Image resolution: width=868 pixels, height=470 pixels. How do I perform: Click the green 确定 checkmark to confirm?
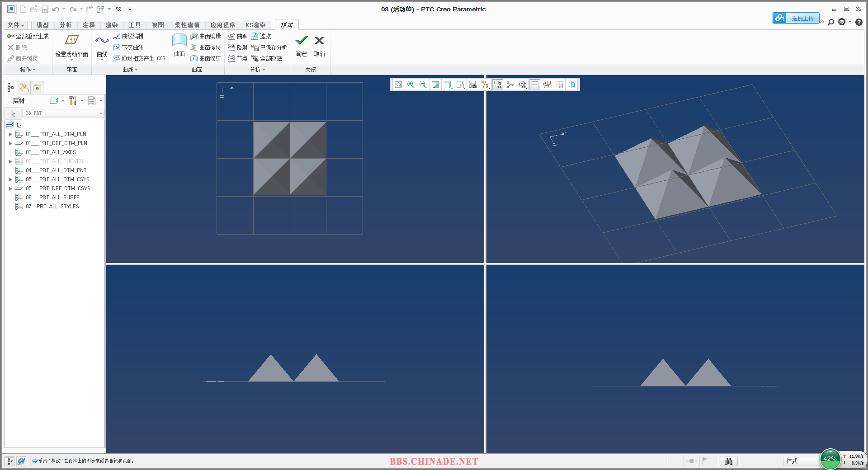tap(302, 41)
